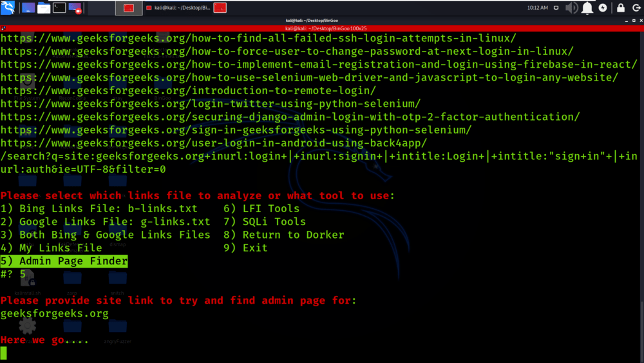Screen dimensions: 644x363
Task: Click option 3) Both Bing & Google Links Files
Action: click(105, 235)
